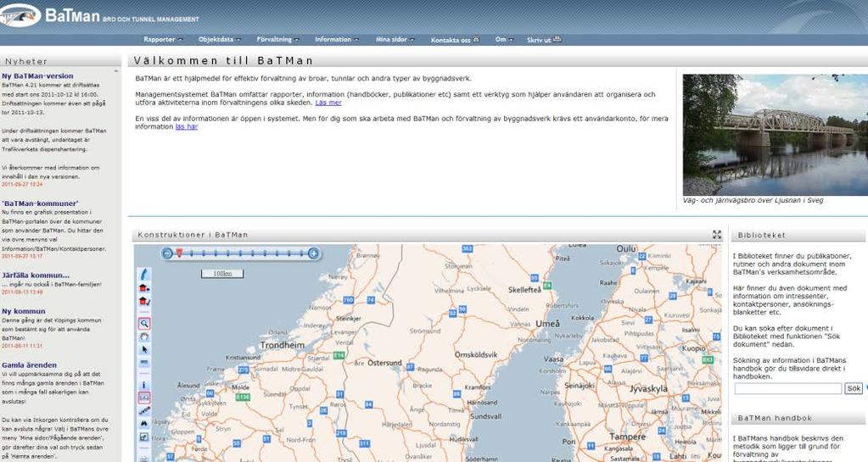
Task: Open the Om dropdown menu
Action: [504, 39]
